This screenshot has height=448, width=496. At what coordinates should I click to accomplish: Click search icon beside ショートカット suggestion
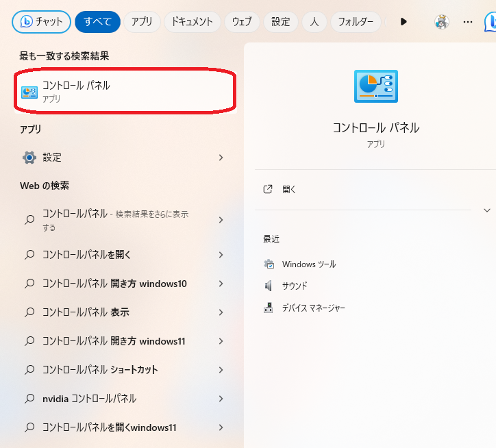point(29,370)
